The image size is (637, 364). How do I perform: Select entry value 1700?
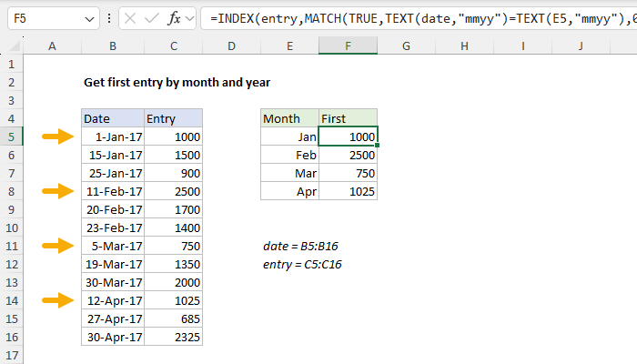point(174,209)
